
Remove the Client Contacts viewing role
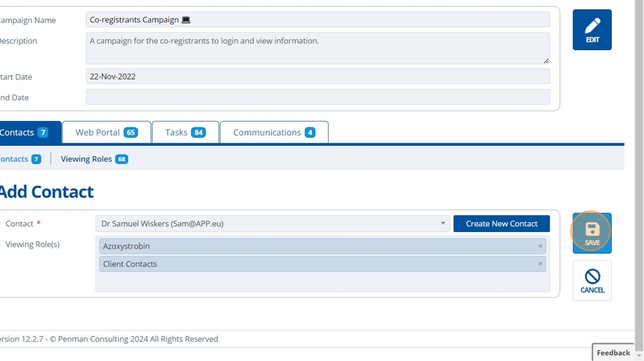[540, 264]
